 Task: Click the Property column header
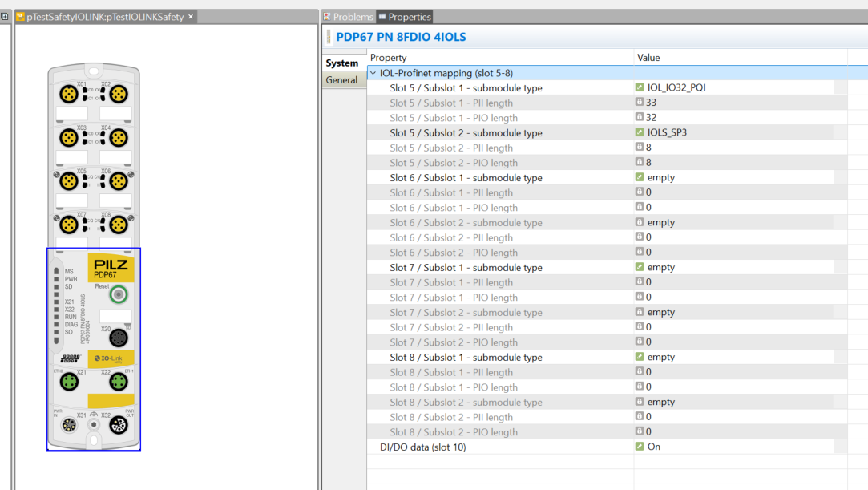tap(500, 58)
